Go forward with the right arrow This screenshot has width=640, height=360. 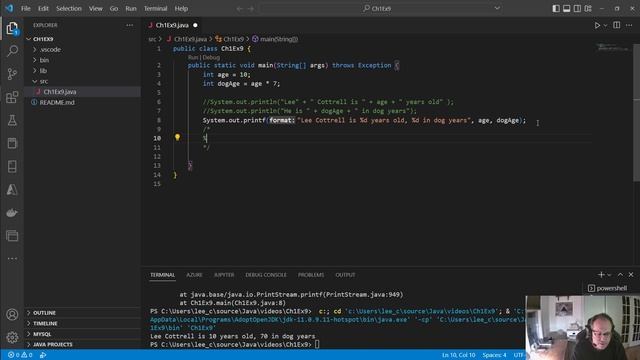point(251,9)
